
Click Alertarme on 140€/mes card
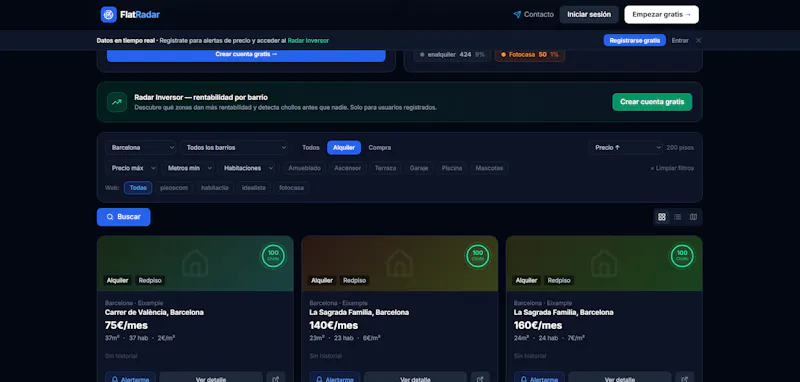point(335,379)
